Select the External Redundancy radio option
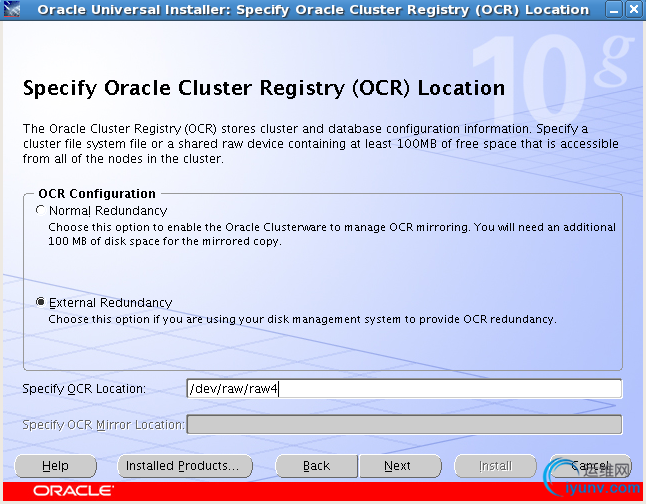 (x=40, y=302)
